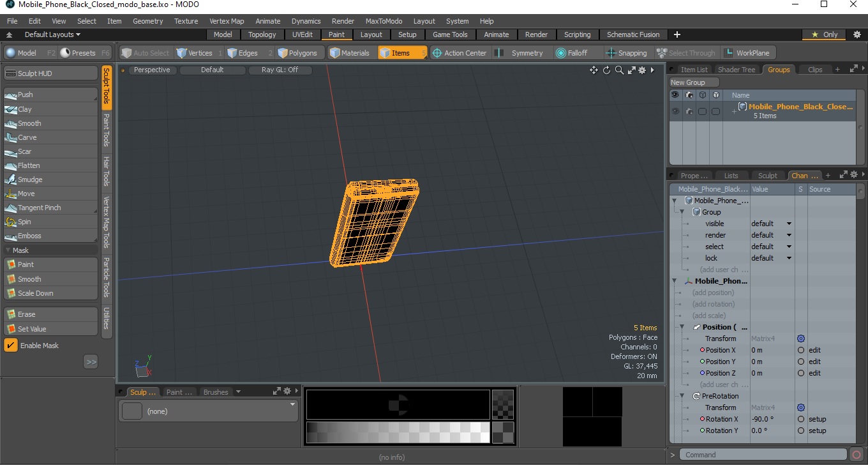Toggle Select Through mode
This screenshot has height=465, width=868.
686,53
